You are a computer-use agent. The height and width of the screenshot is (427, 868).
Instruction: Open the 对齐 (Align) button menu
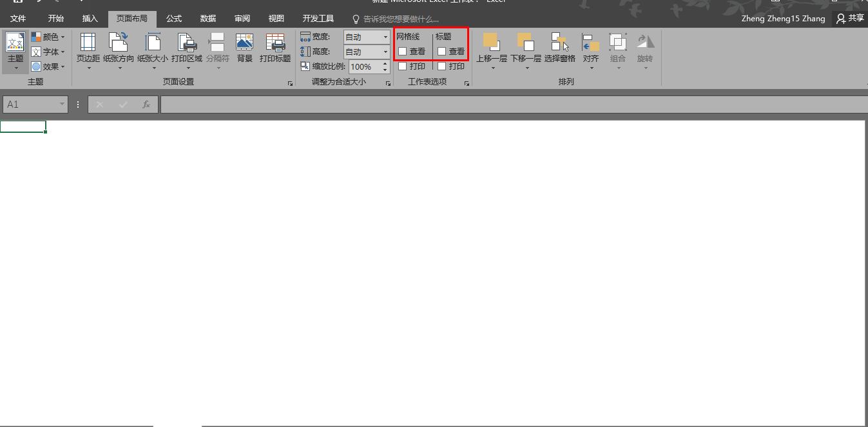(591, 48)
